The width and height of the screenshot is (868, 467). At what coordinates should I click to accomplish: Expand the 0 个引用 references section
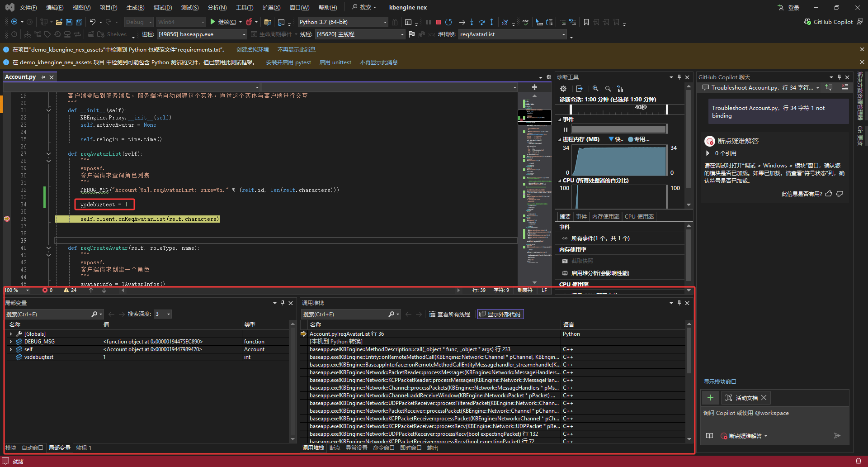tap(708, 153)
